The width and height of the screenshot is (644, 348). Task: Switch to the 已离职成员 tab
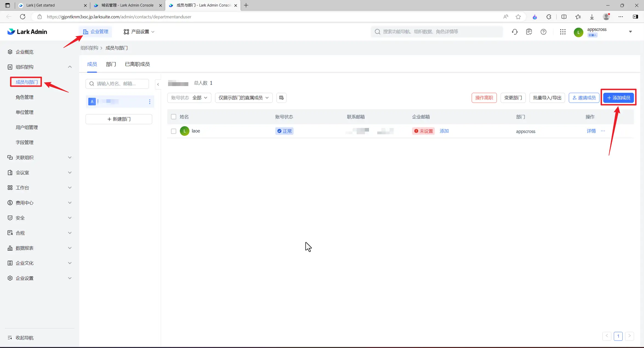click(137, 64)
